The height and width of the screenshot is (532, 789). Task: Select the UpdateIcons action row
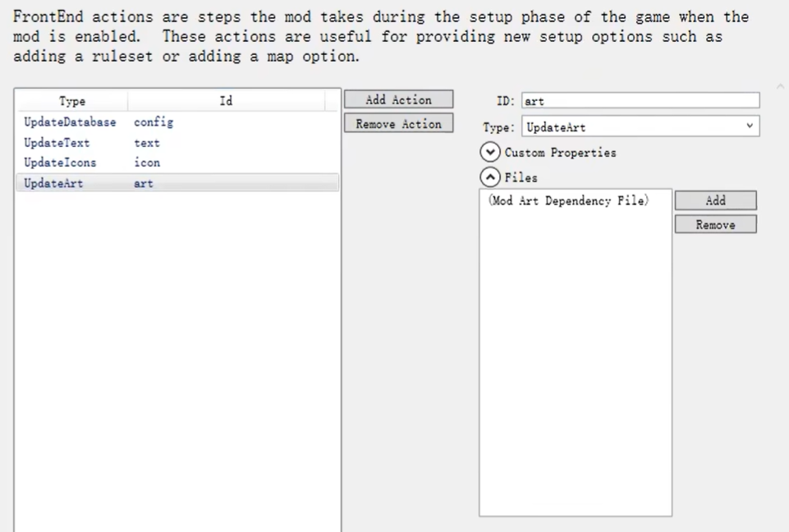pyautogui.click(x=60, y=163)
